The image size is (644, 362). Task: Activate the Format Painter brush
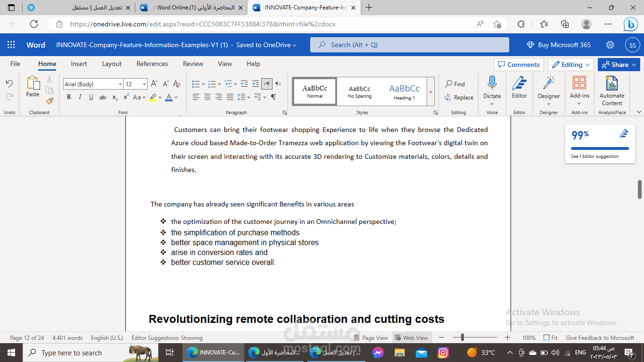pyautogui.click(x=50, y=101)
